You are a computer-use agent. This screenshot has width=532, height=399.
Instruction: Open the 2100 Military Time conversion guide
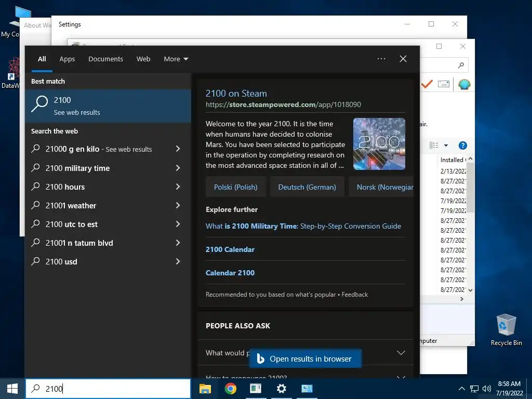point(303,226)
